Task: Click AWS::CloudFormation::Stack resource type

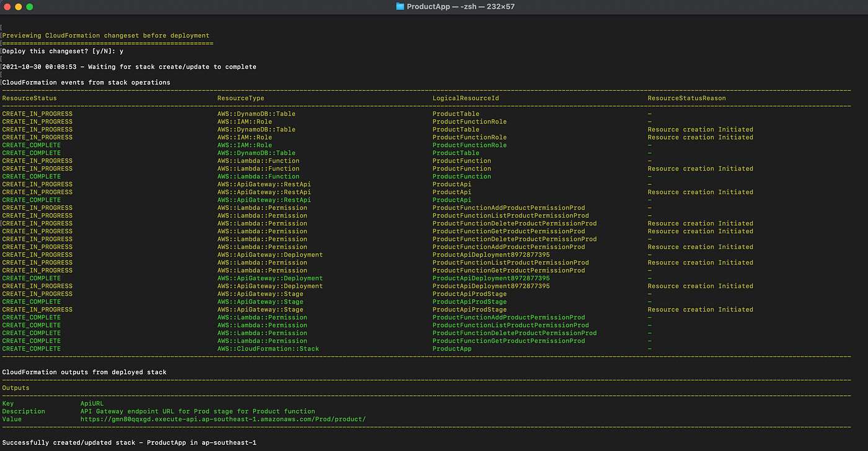Action: point(268,349)
